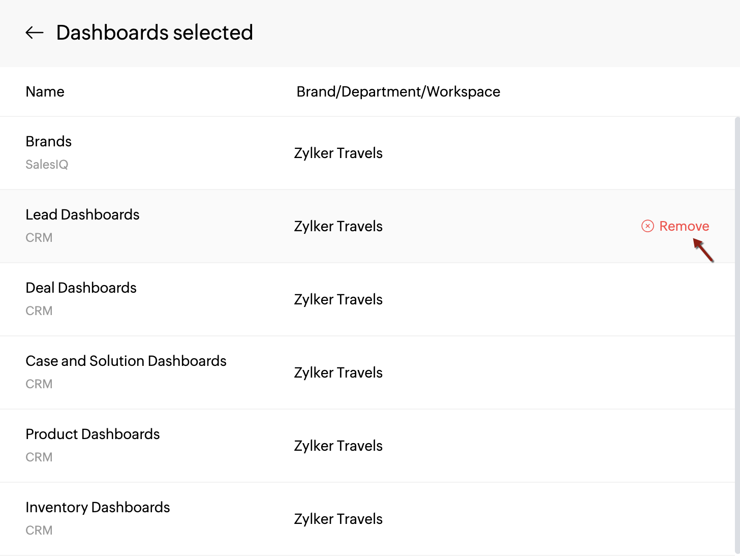Select the Brands dashboard row
740x560 pixels.
click(x=367, y=153)
